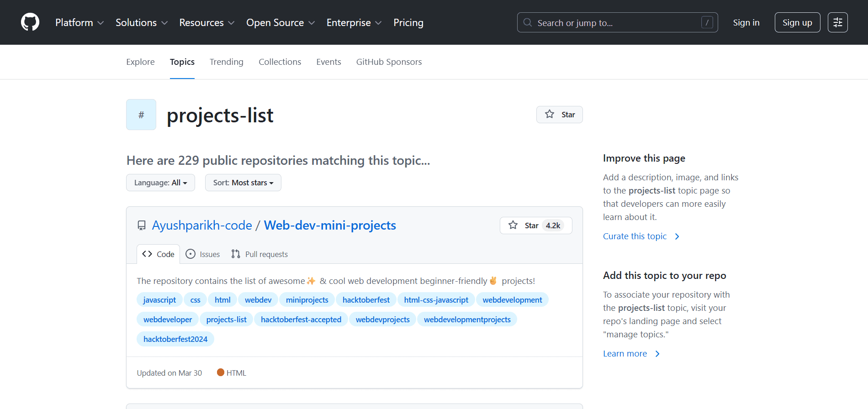Open the Events tab
The height and width of the screenshot is (409, 868).
click(x=328, y=62)
